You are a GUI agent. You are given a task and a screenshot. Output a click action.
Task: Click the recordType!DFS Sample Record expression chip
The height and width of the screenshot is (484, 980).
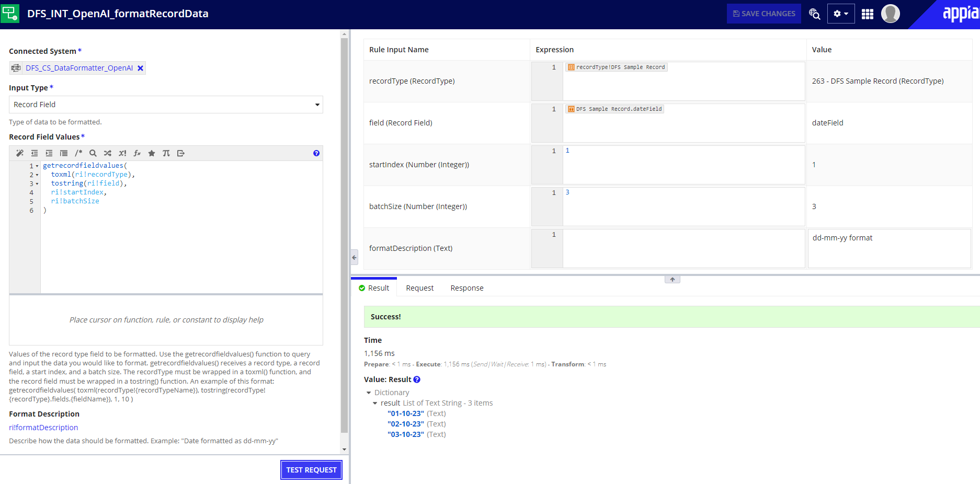tap(616, 67)
